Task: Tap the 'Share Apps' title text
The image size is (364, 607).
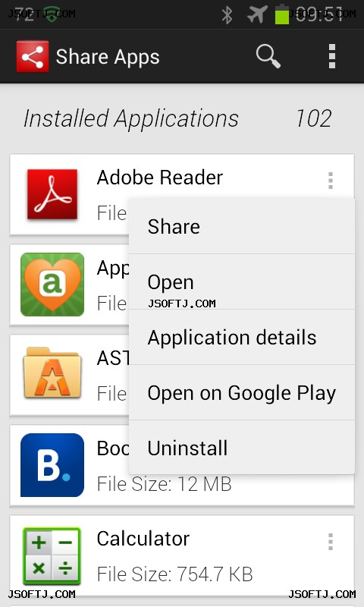Action: tap(108, 57)
